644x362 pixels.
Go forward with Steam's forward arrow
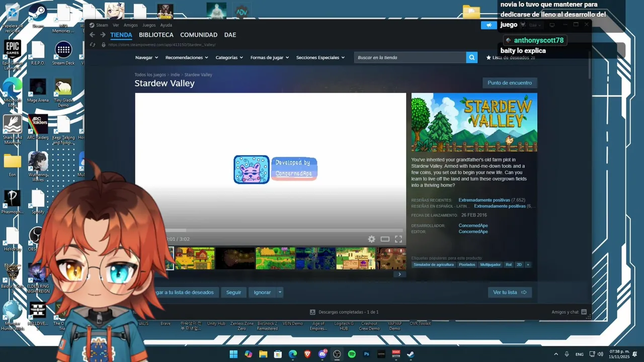pyautogui.click(x=103, y=35)
